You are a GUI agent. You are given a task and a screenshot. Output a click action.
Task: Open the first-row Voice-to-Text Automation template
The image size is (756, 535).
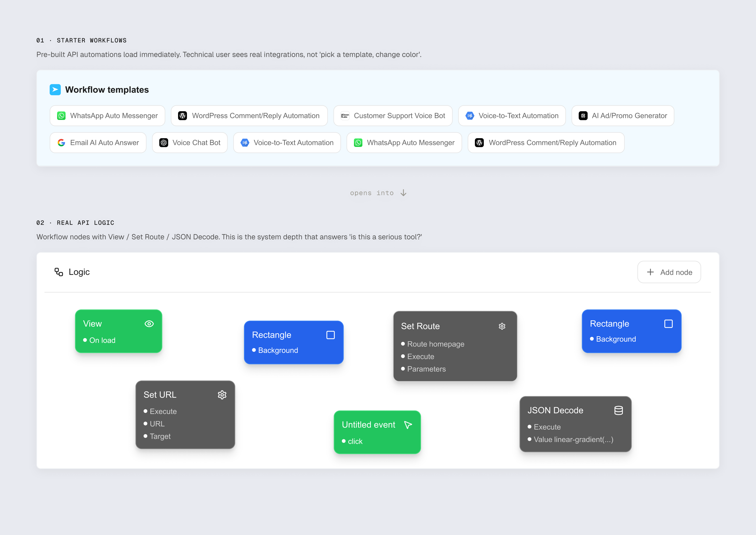(x=512, y=116)
